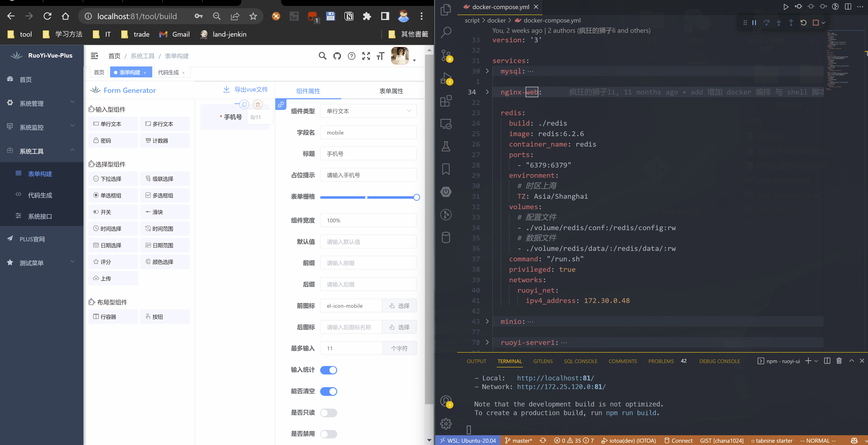Delete the 手机号 form item
868x445 pixels.
coord(258,104)
